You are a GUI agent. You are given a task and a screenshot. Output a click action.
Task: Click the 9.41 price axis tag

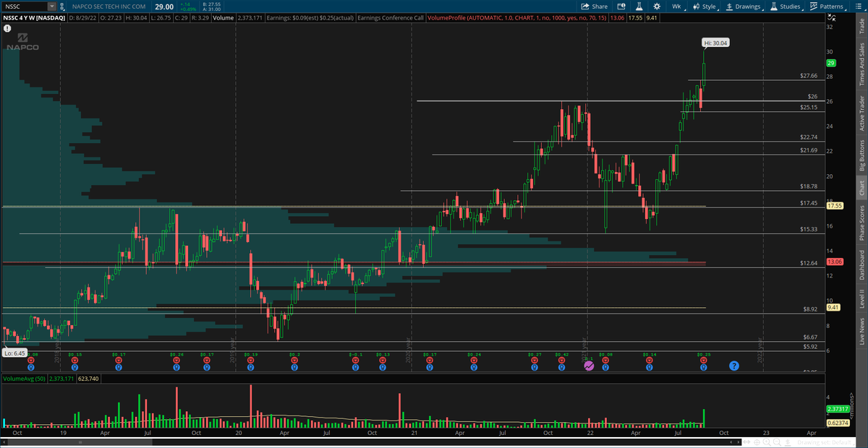[x=833, y=307]
